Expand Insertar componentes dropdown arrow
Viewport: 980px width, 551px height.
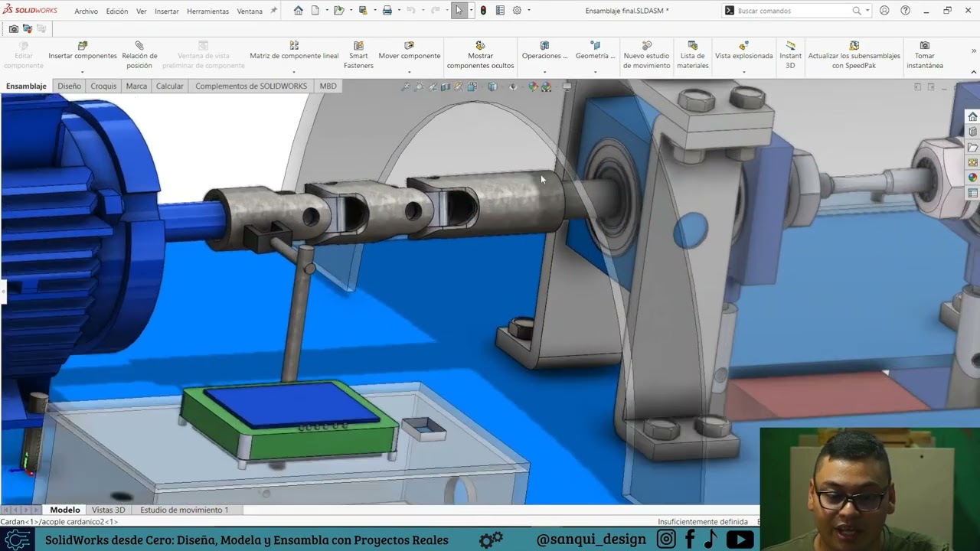82,73
